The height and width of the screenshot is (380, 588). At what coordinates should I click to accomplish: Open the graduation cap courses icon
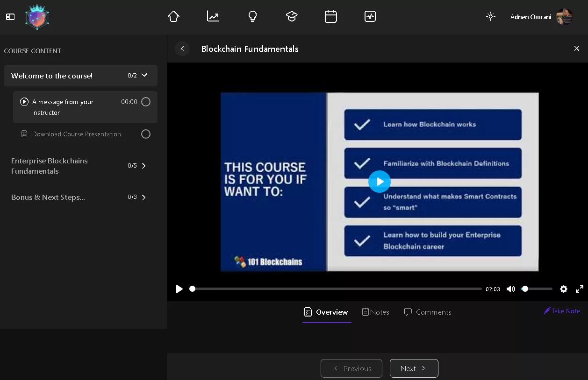[x=292, y=17]
